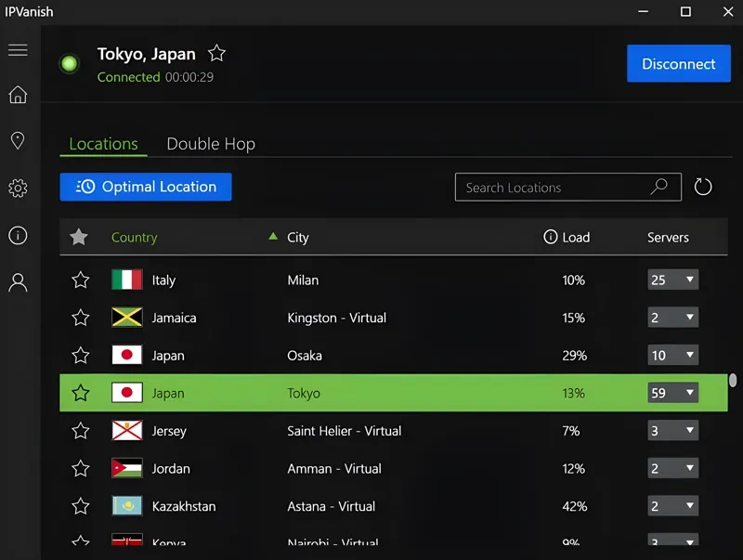The height and width of the screenshot is (560, 743).
Task: Click the Connected status text
Action: pos(128,77)
